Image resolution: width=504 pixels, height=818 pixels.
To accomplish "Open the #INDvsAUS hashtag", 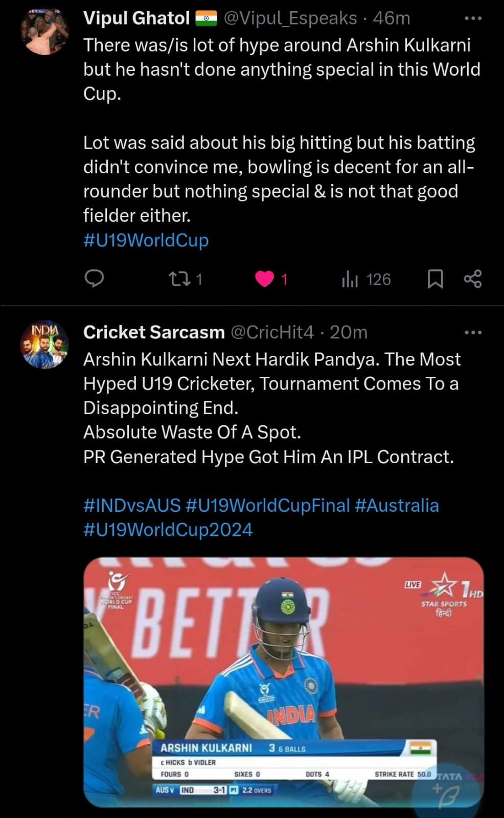I will 132,506.
